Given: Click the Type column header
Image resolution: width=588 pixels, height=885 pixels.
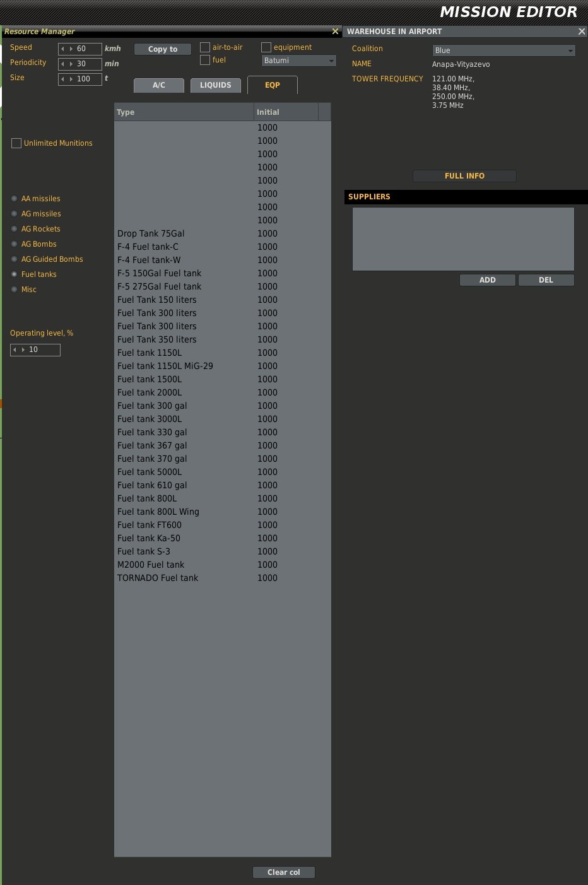Looking at the screenshot, I should click(184, 112).
